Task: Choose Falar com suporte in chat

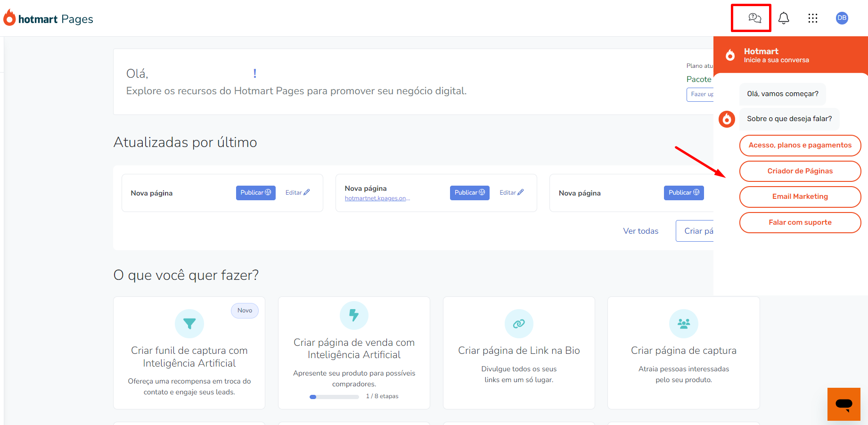Action: pyautogui.click(x=800, y=222)
